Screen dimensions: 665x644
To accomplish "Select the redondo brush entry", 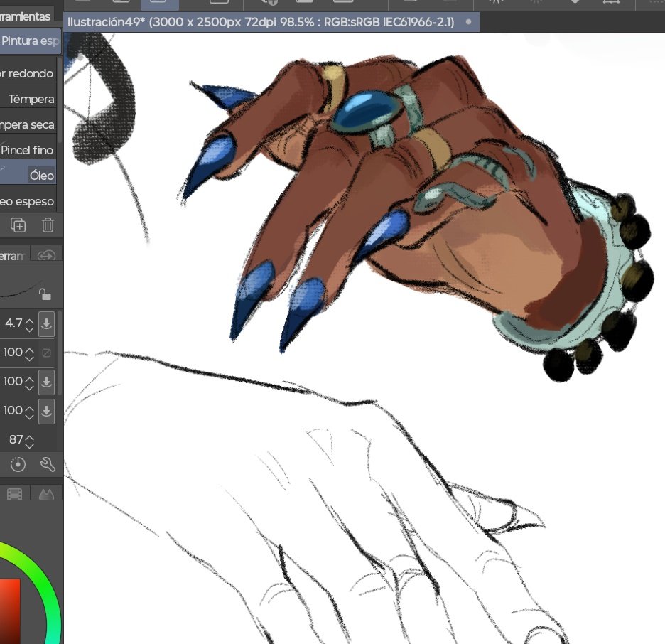I will point(28,73).
